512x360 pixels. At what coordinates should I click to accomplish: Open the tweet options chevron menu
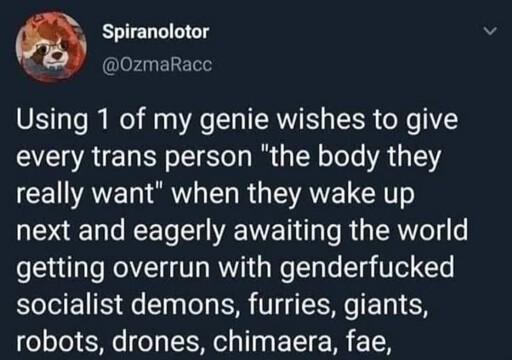point(490,32)
